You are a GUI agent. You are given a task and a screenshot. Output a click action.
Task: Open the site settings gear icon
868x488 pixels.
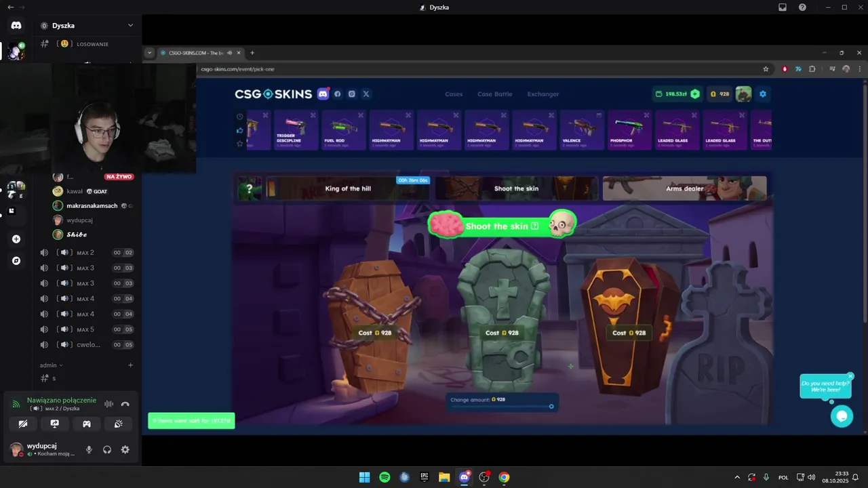[x=762, y=94]
